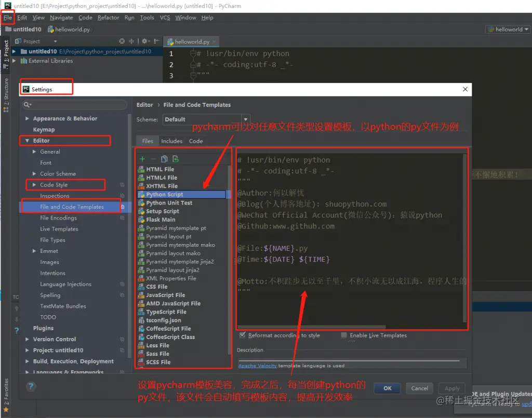Open the Tools menu
This screenshot has height=418, width=532.
point(147,18)
